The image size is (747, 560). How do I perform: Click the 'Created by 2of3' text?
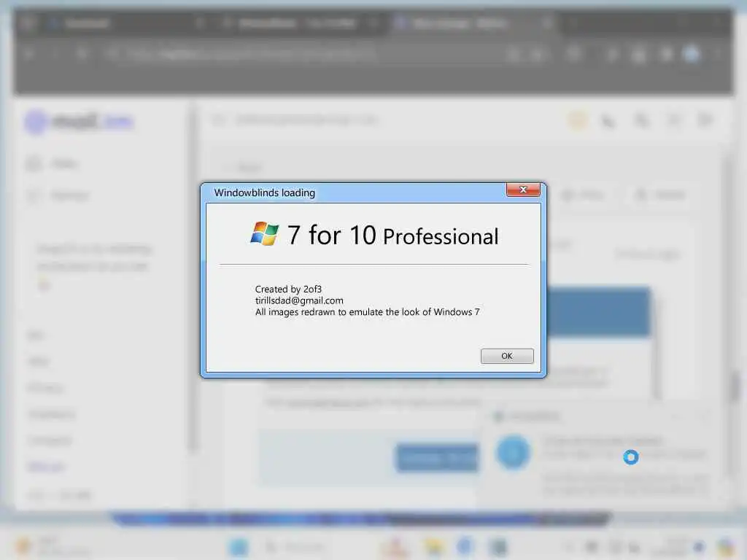click(288, 289)
